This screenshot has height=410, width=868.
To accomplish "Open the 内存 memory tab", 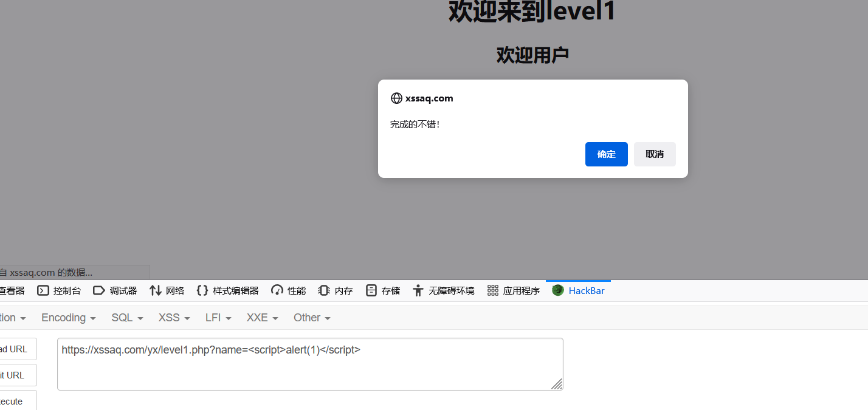I will (336, 290).
